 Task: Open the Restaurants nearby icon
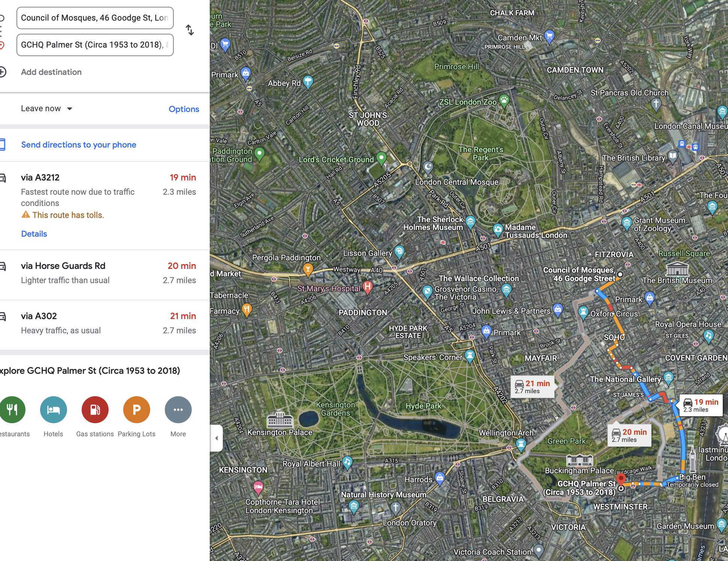coord(12,410)
